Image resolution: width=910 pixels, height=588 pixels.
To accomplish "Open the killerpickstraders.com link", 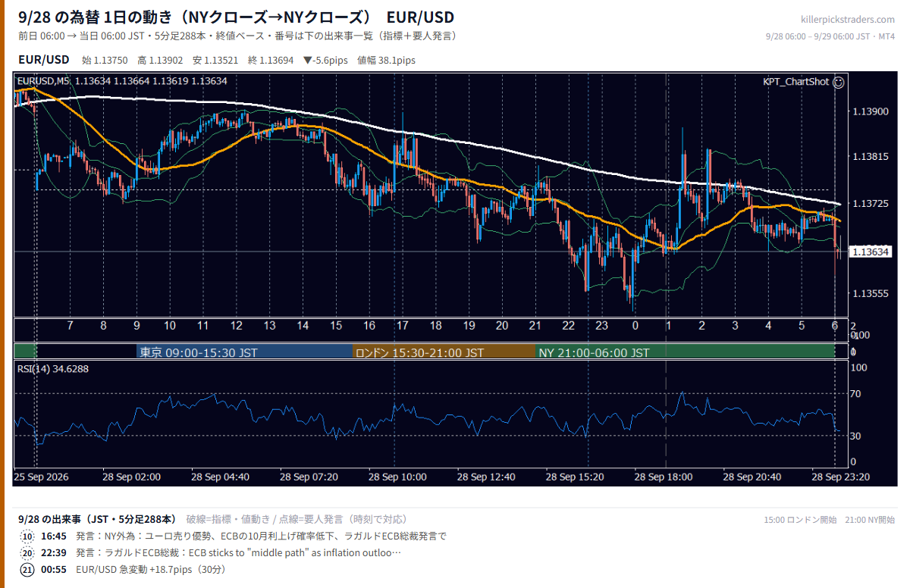I will click(x=848, y=20).
